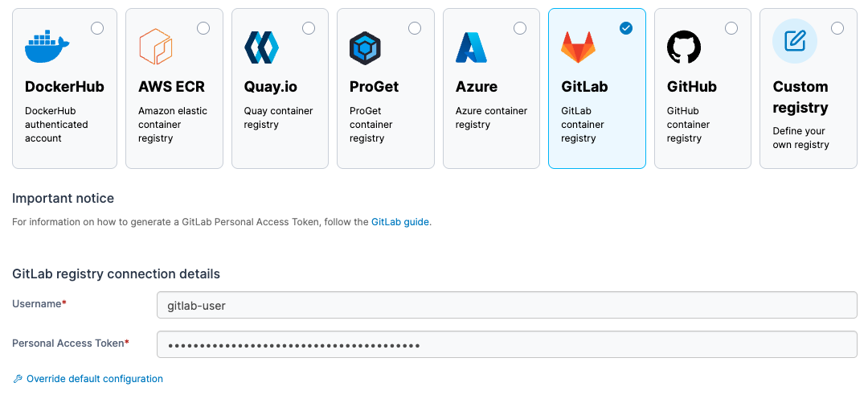Select the Azure radio button
868x395 pixels.
[520, 28]
